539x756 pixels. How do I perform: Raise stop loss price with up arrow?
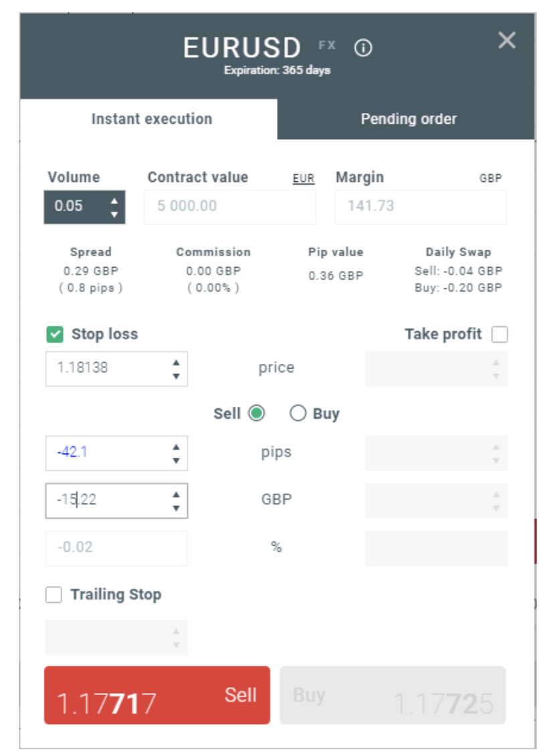pos(176,363)
